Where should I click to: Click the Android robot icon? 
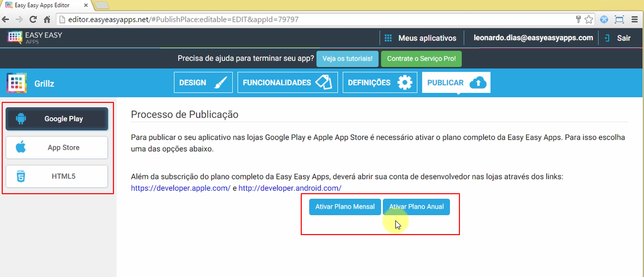pos(21,119)
